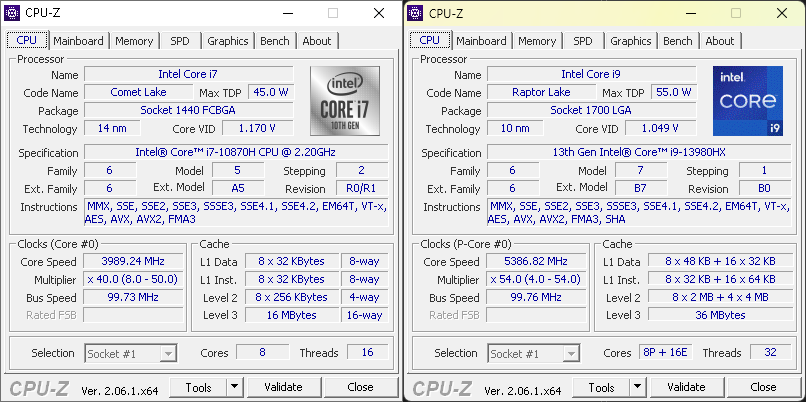Screen dimensions: 806x402
Task: Click the 36 MBytes Level 3 cache value
Action: click(720, 315)
